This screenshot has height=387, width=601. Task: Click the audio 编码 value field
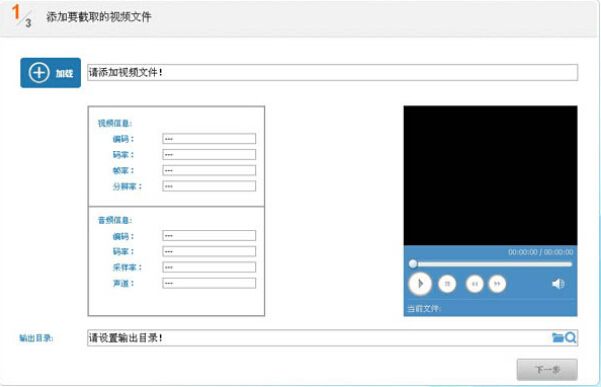(x=209, y=236)
